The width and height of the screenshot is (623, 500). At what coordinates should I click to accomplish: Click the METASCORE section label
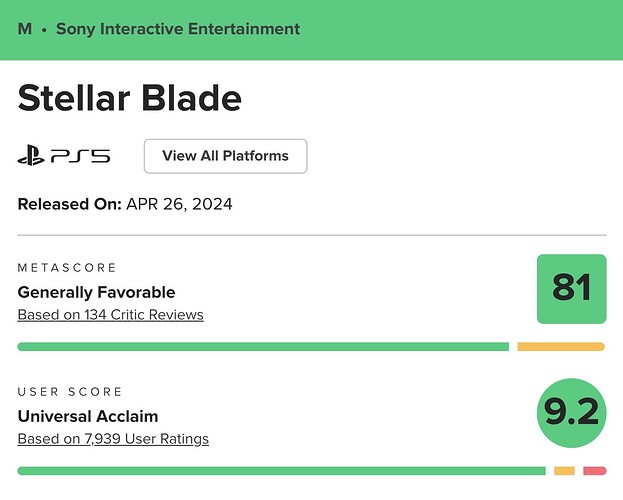click(x=67, y=268)
